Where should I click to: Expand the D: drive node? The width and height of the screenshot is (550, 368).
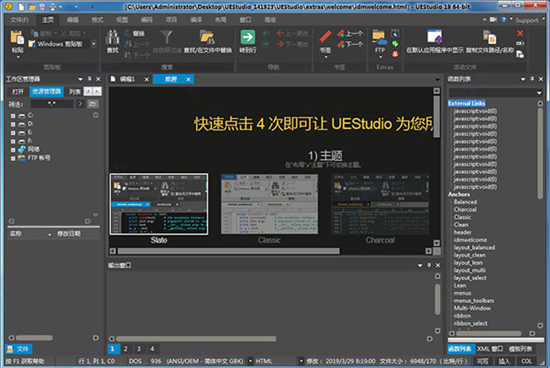point(13,124)
